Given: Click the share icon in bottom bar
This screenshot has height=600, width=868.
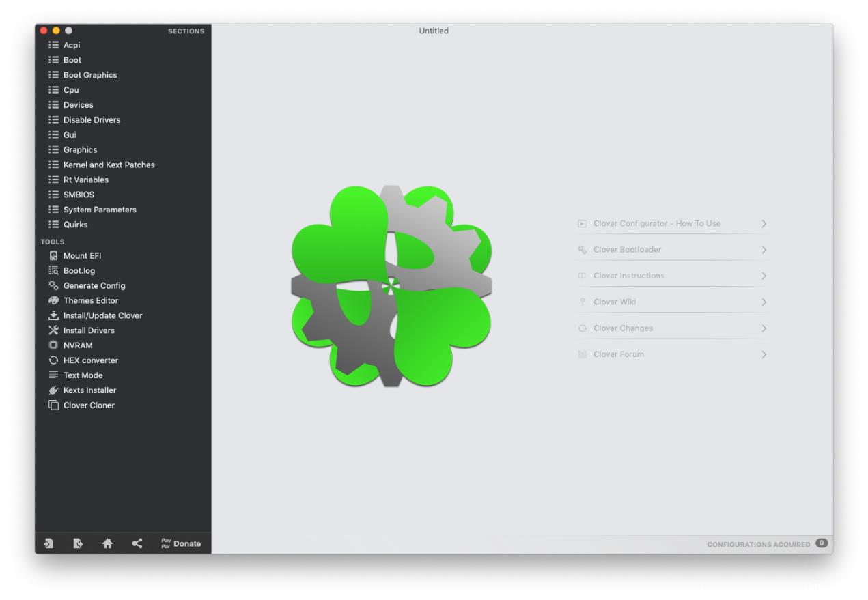Looking at the screenshot, I should (x=137, y=544).
